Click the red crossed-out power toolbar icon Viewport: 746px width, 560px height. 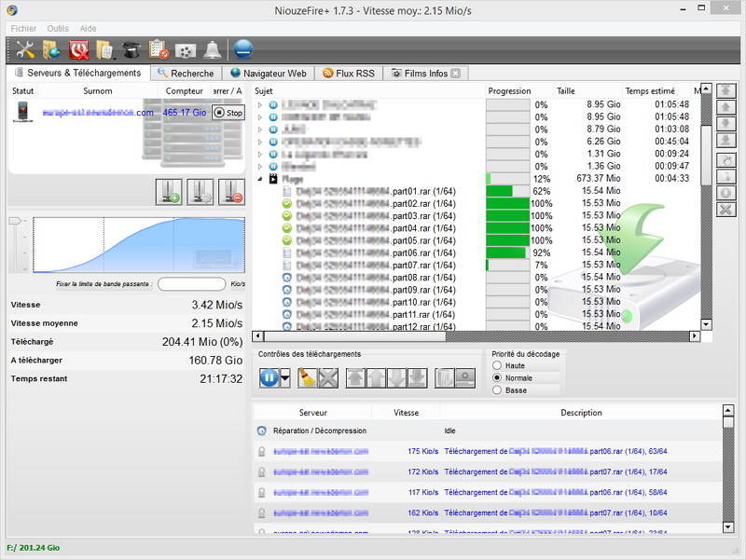(78, 50)
